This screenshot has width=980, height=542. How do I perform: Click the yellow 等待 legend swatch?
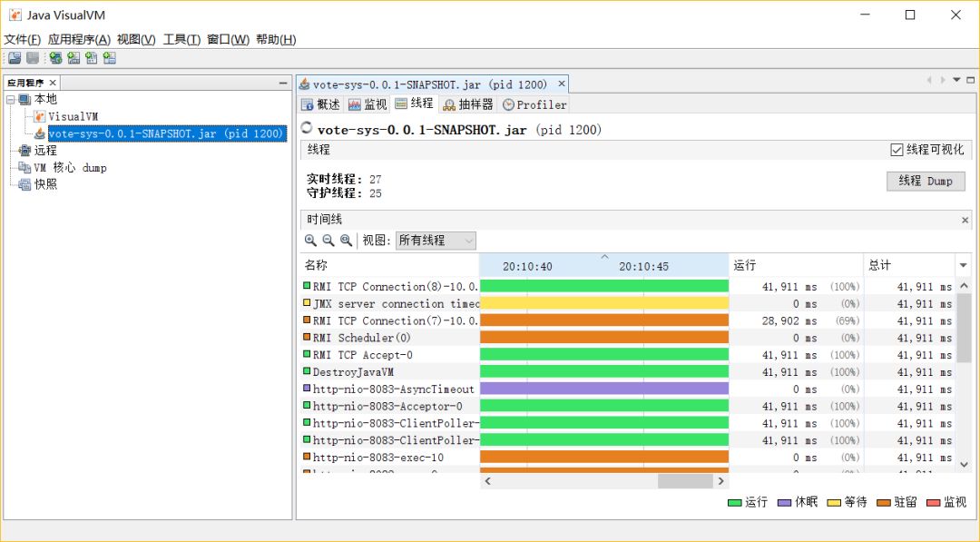click(x=834, y=503)
